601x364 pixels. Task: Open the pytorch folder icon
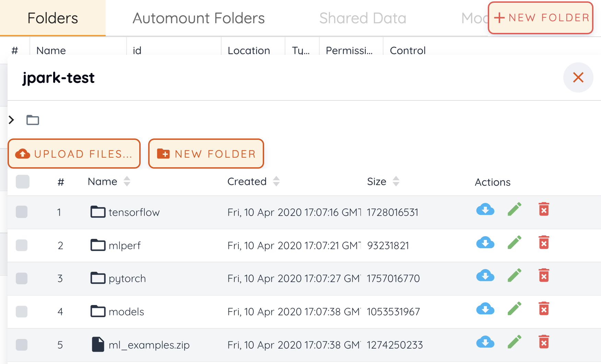(98, 278)
